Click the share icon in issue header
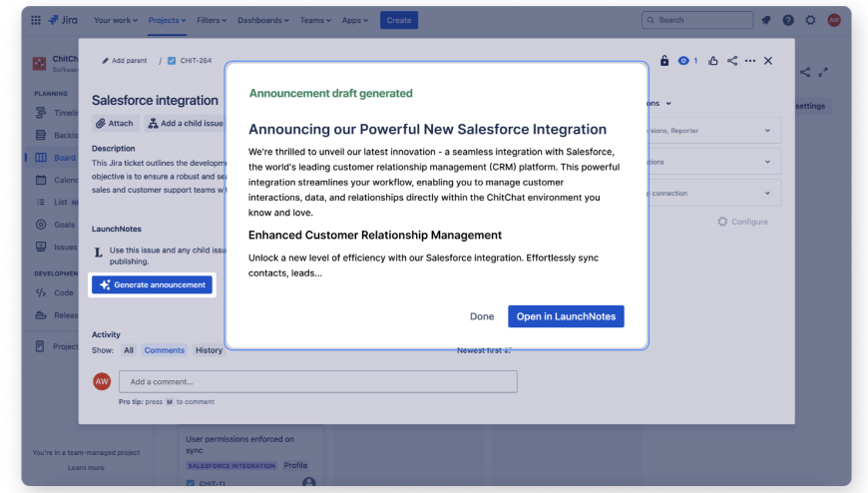This screenshot has height=493, width=868. click(x=732, y=61)
